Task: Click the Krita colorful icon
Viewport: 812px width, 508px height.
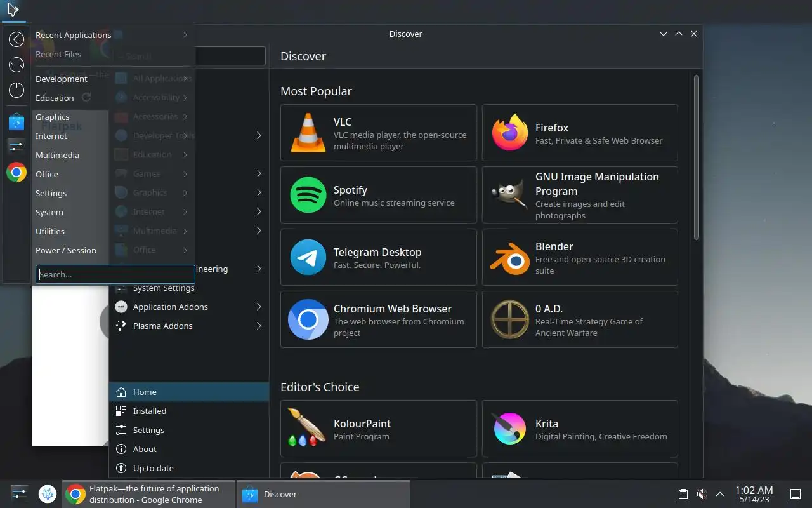Action: [x=510, y=429]
